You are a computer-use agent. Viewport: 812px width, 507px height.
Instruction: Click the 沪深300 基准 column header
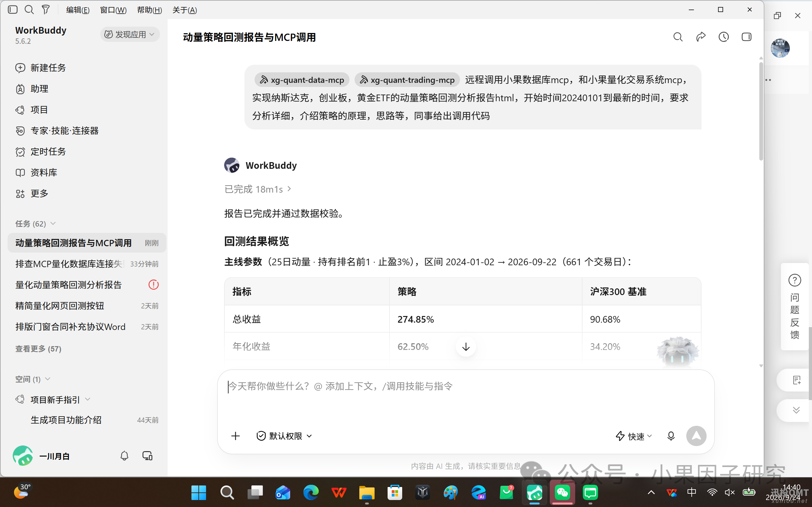click(x=641, y=291)
